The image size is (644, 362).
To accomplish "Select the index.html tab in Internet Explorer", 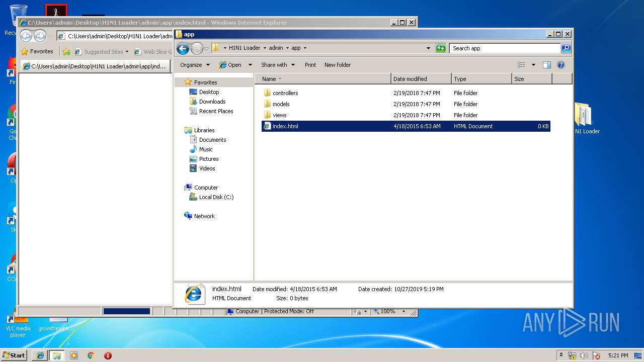I will [95, 66].
